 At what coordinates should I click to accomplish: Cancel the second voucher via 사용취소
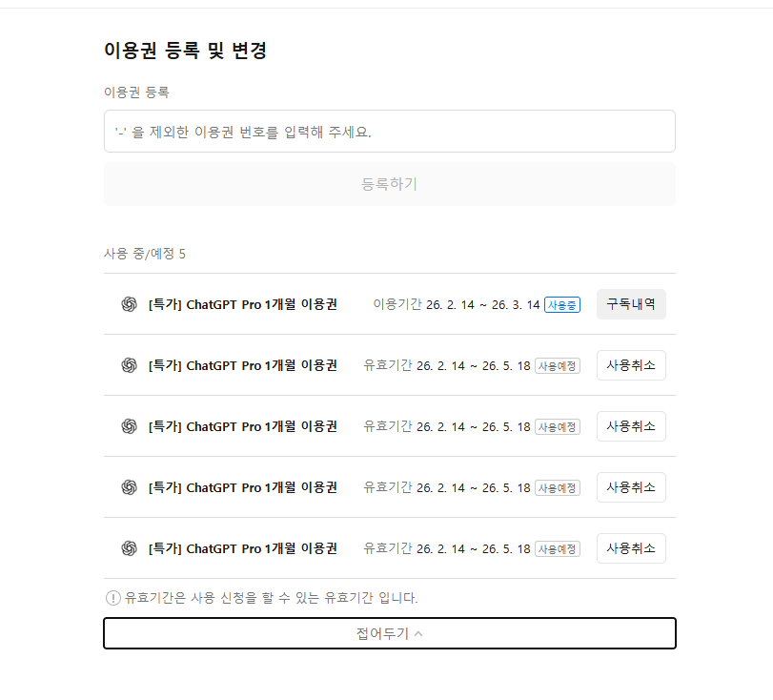coord(630,364)
